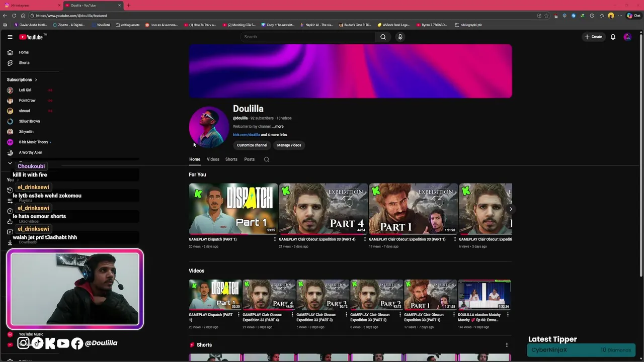The width and height of the screenshot is (644, 362).
Task: Click the YouTube logo
Action: (x=31, y=37)
